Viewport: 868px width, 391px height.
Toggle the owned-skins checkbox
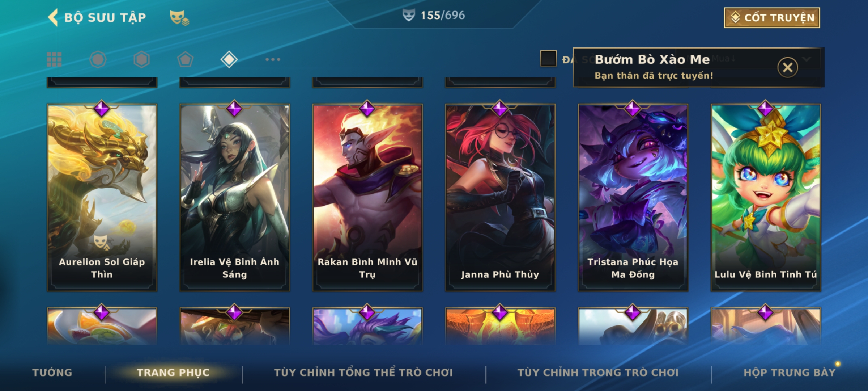tap(548, 58)
